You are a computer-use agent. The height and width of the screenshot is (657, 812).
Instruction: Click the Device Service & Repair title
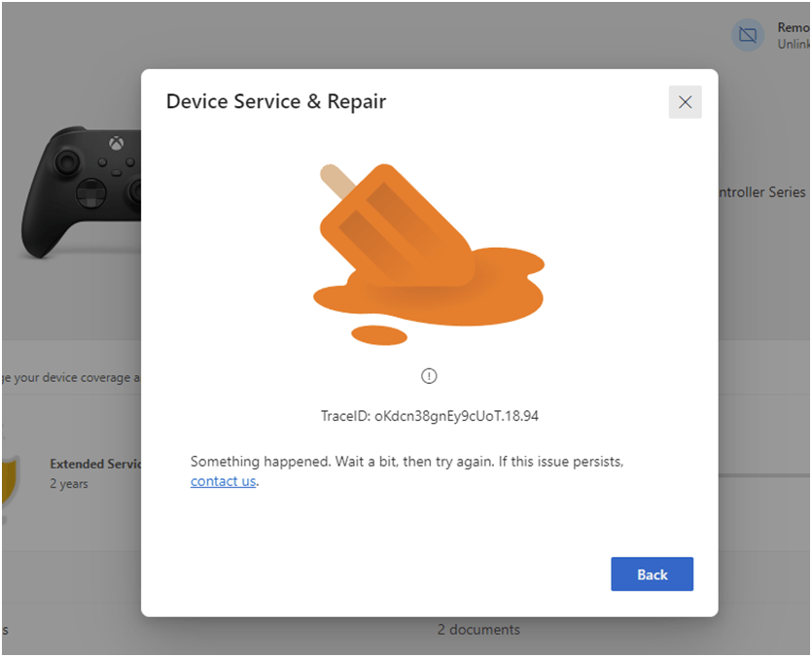click(276, 101)
